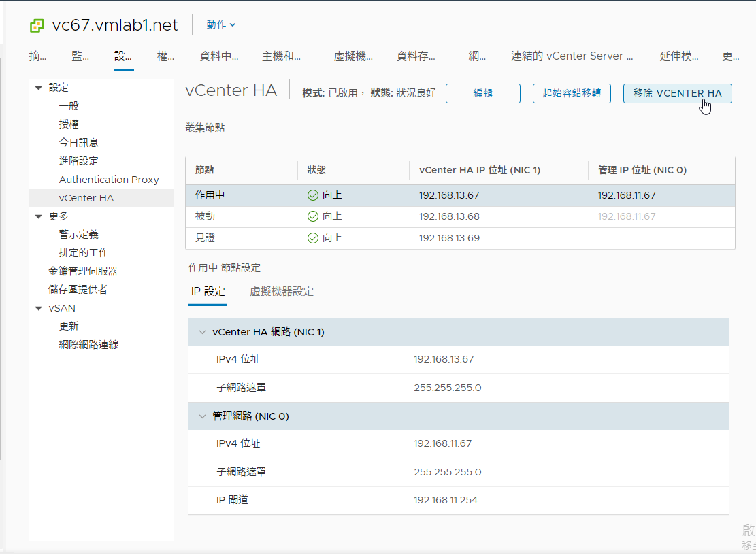Image resolution: width=756 pixels, height=555 pixels.
Task: Click the 編輯 button
Action: tap(483, 93)
